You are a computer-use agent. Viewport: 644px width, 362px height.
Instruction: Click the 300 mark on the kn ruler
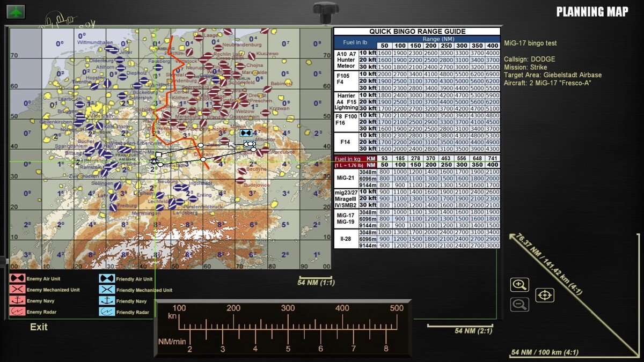pos(288,308)
